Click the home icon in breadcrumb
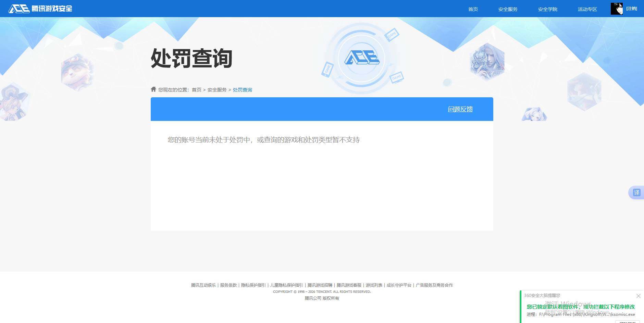644x323 pixels. (153, 89)
